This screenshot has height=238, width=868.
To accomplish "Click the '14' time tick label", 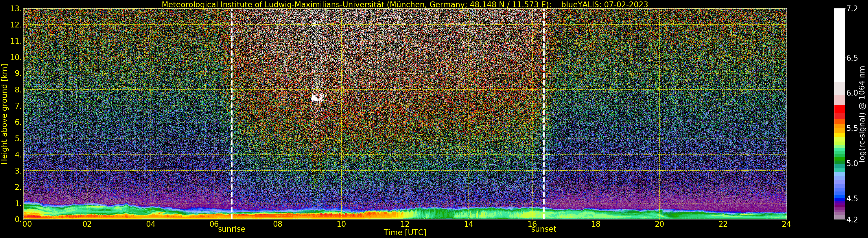I will (x=468, y=224).
